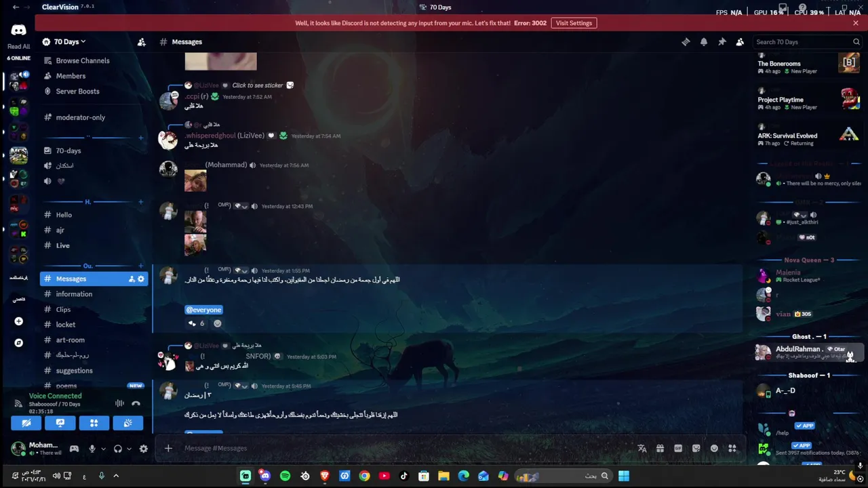Open the sticker picker
This screenshot has height=488, width=868.
click(x=696, y=448)
